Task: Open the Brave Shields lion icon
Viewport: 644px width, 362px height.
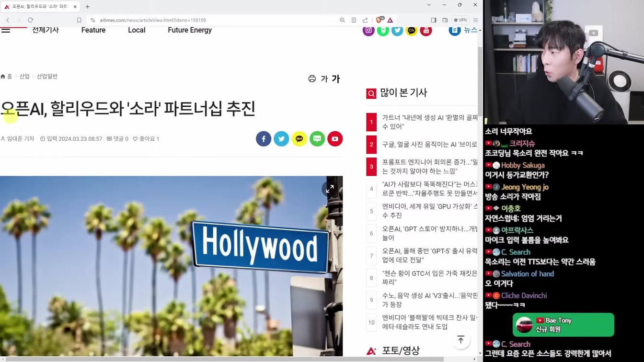Action: (379, 20)
